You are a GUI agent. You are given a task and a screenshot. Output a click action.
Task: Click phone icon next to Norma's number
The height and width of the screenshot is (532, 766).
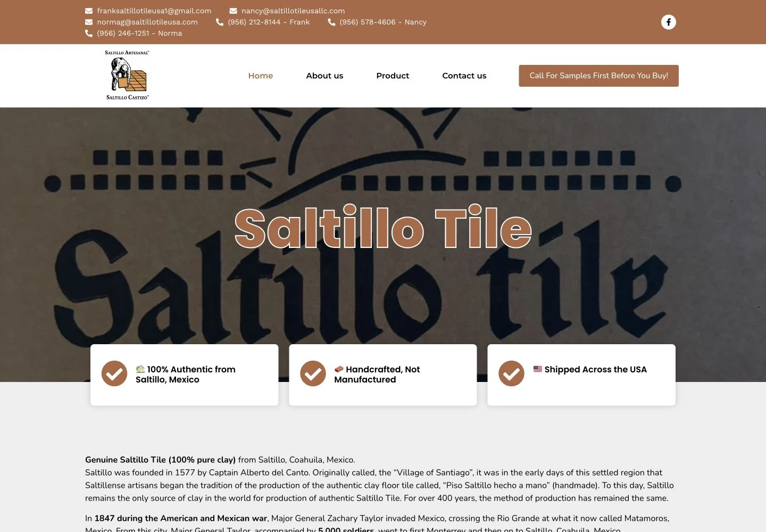tap(89, 33)
